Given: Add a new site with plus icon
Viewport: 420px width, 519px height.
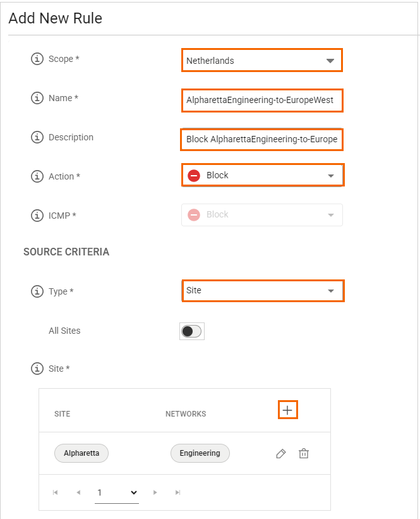Looking at the screenshot, I should tap(287, 410).
